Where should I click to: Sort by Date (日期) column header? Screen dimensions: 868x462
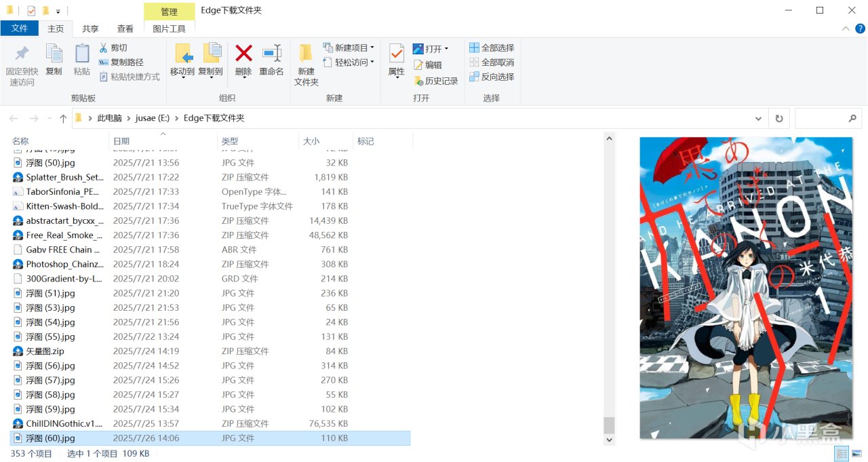click(x=163, y=141)
